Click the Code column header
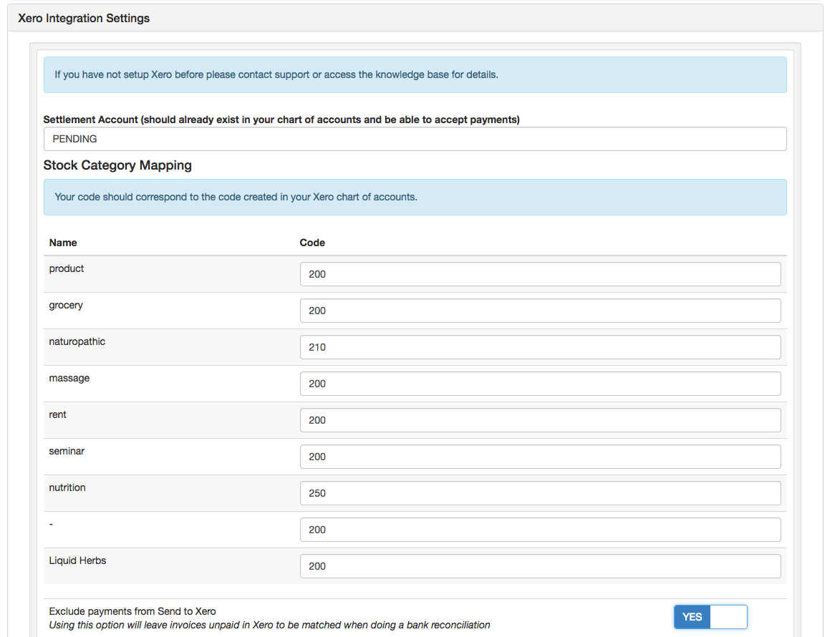Screen dimensions: 840x637 [312, 243]
